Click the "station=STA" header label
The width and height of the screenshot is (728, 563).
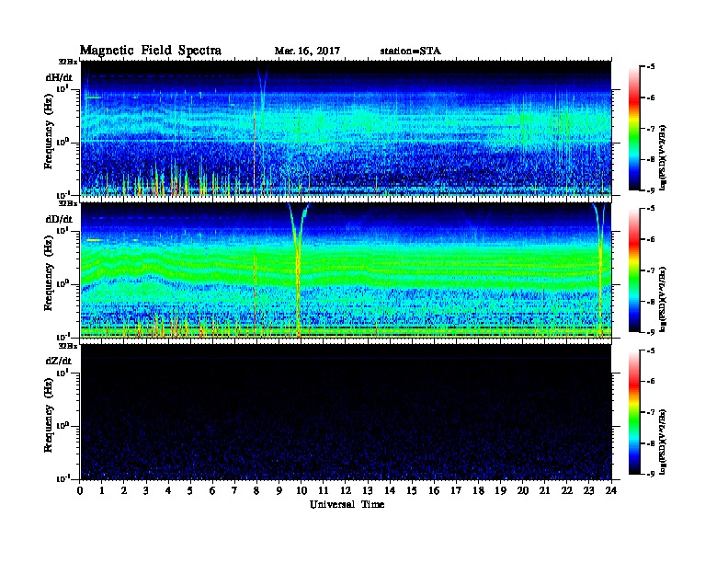coord(411,52)
